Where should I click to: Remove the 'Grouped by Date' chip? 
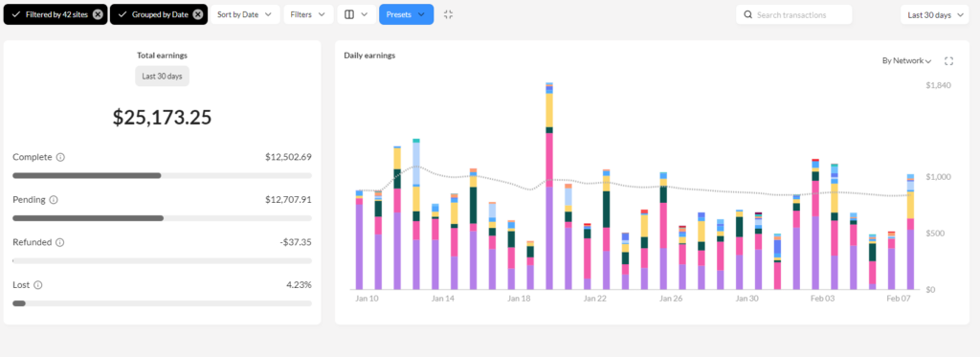[197, 14]
